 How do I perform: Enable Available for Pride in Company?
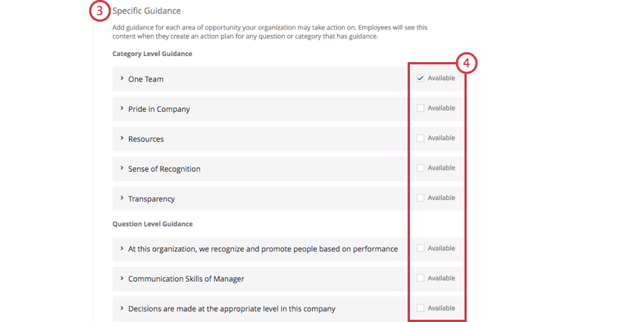pos(420,108)
